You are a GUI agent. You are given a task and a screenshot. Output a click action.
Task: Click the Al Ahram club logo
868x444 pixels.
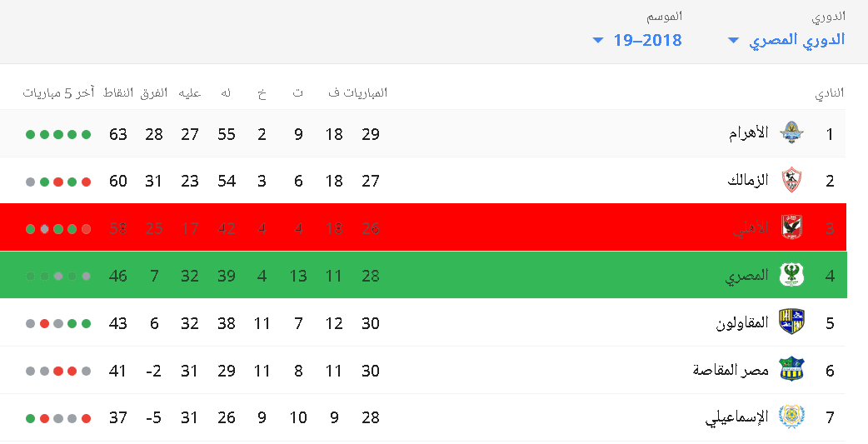(791, 133)
